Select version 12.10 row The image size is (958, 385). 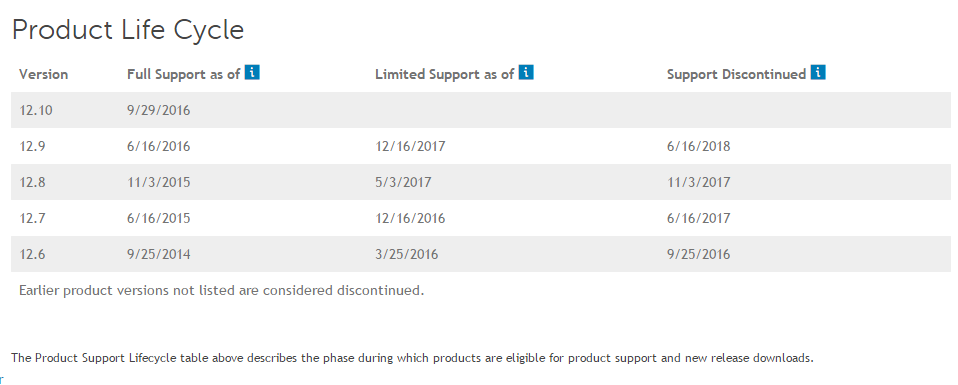[480, 111]
